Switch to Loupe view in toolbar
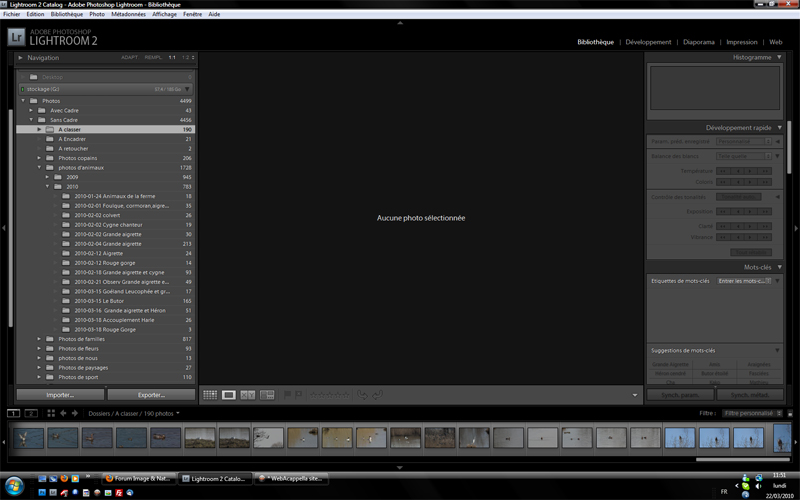800x500 pixels. coord(229,395)
